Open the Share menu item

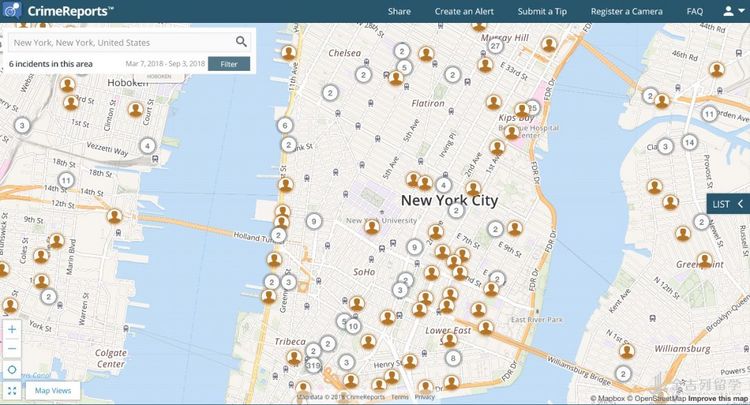[399, 11]
